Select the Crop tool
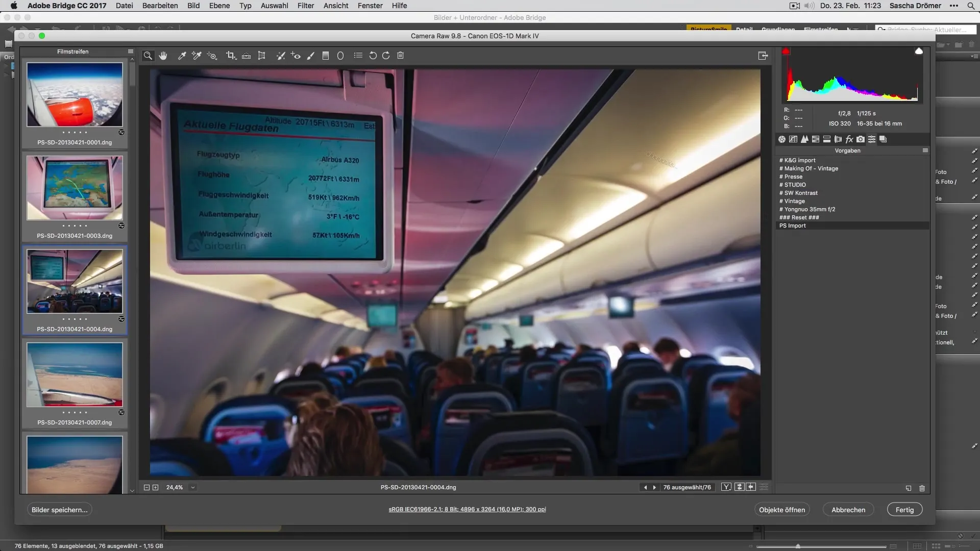980x551 pixels. click(231, 56)
